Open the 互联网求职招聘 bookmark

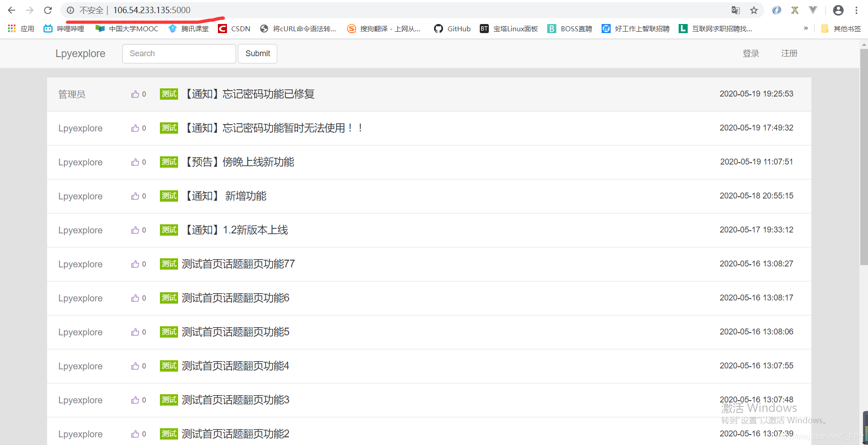coord(715,29)
